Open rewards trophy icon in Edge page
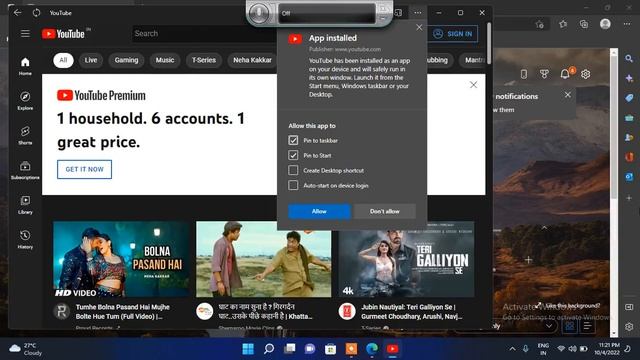Screen dimensions: 640x360 (x=544, y=74)
